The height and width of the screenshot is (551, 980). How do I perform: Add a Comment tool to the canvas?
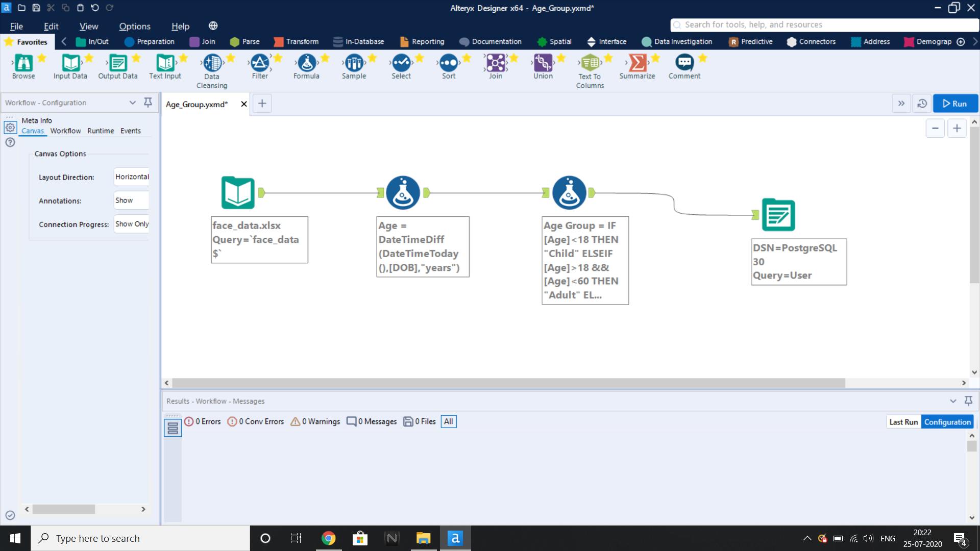pos(684,65)
